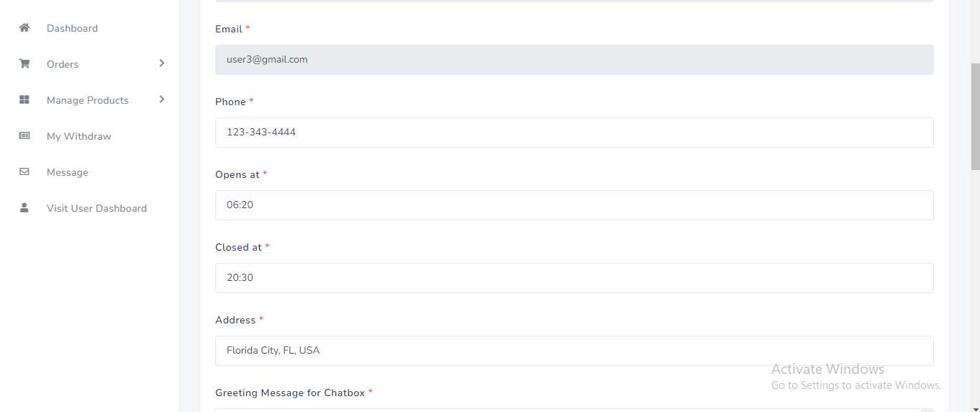Click the grid icon for Manage Products
This screenshot has height=412, width=980.
tap(24, 100)
